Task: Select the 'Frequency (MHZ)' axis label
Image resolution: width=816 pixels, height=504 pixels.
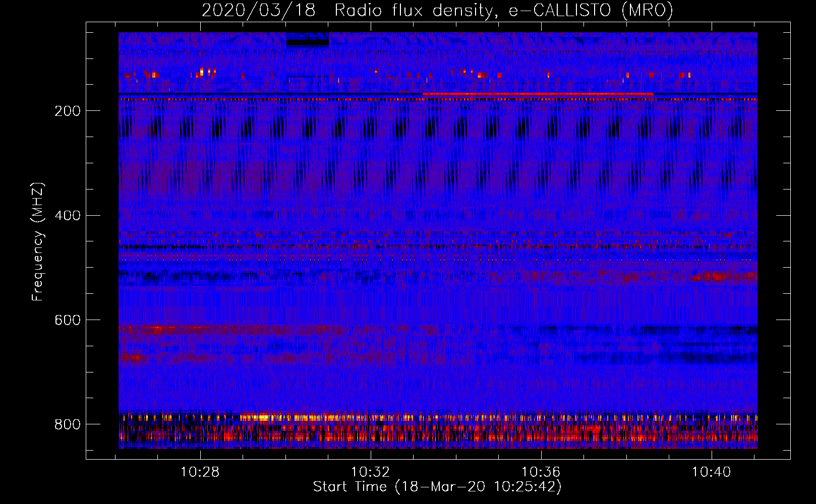Action: tap(38, 241)
